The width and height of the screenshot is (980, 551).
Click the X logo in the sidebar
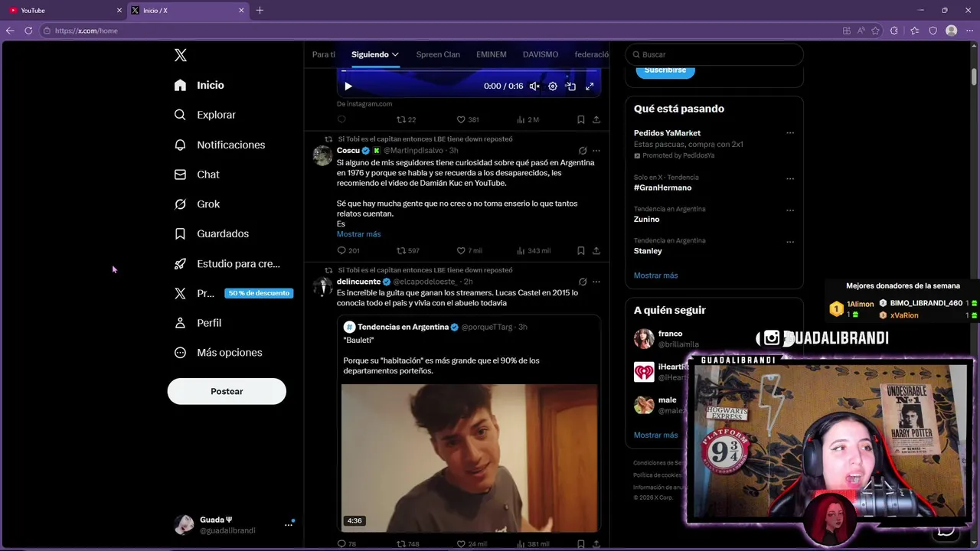point(181,55)
